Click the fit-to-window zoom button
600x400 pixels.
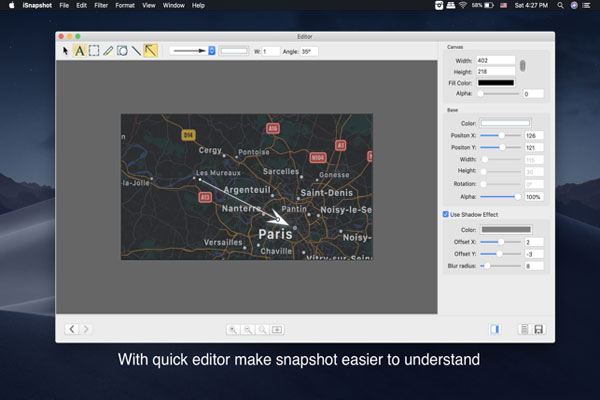pos(277,329)
